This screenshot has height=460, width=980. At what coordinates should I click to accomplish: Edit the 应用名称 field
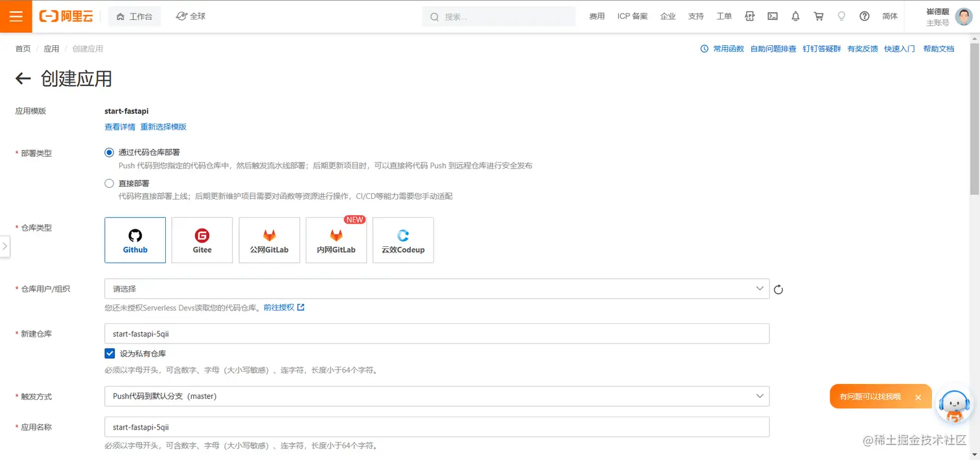437,427
